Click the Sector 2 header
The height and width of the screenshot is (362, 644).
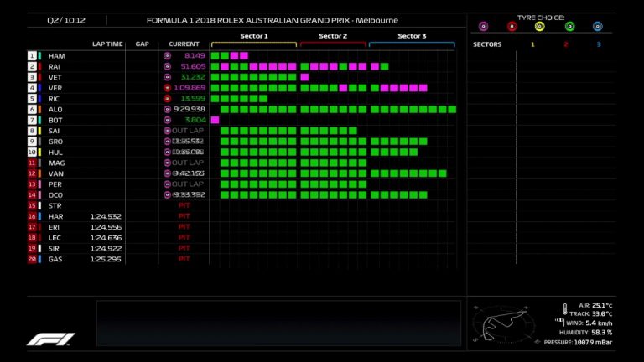coord(333,36)
